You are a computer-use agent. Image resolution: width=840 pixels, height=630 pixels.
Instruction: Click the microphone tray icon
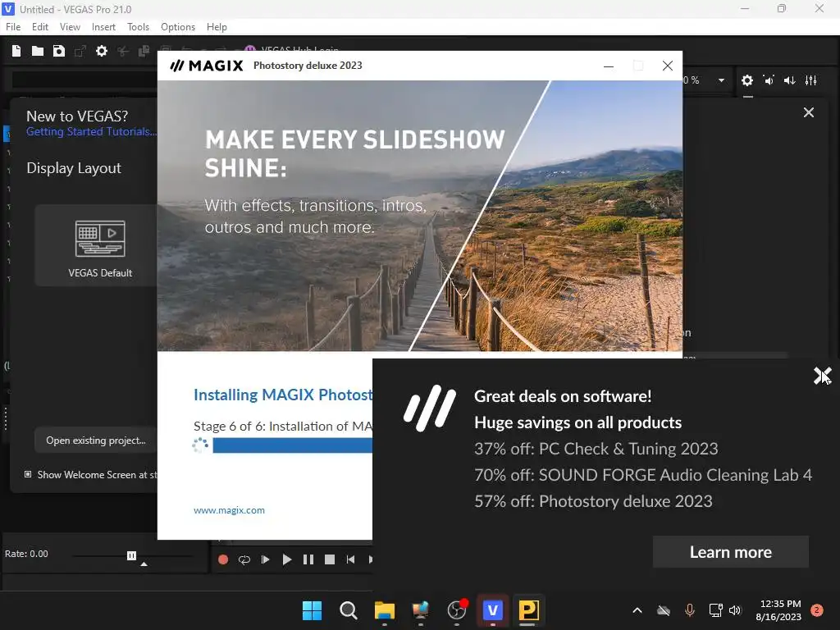coord(690,610)
